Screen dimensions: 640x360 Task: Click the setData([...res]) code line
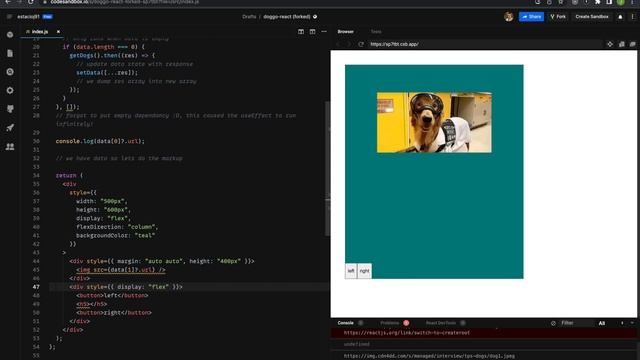(107, 73)
